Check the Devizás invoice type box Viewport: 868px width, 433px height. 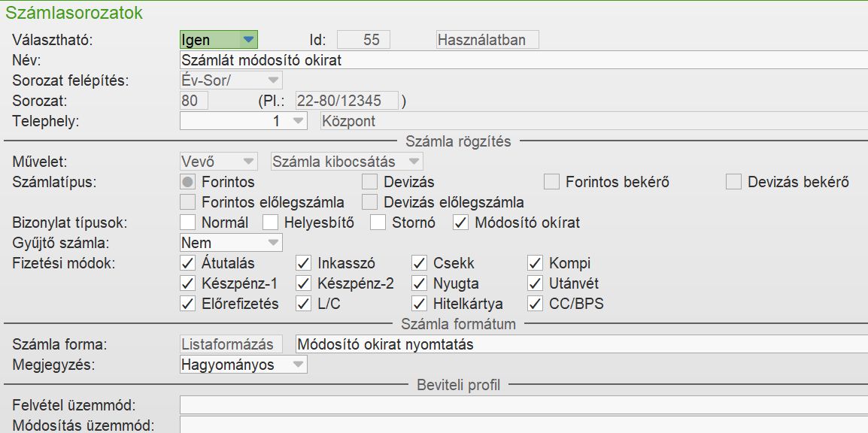(x=369, y=182)
